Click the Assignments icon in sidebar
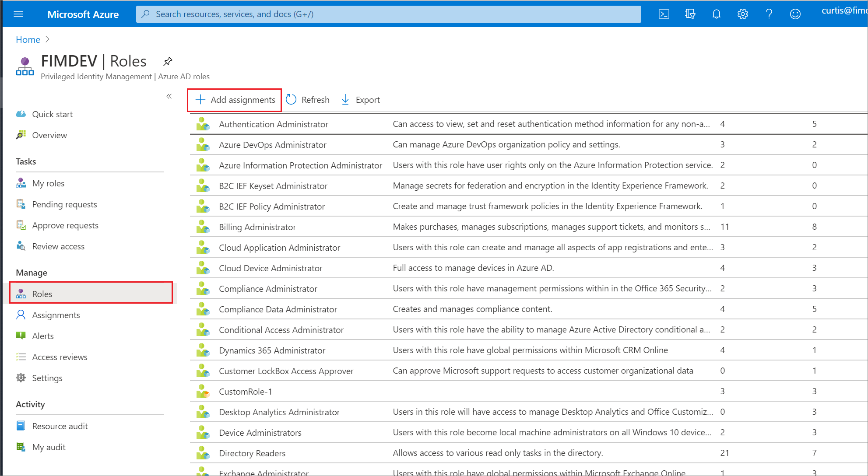This screenshot has height=476, width=868. (22, 315)
